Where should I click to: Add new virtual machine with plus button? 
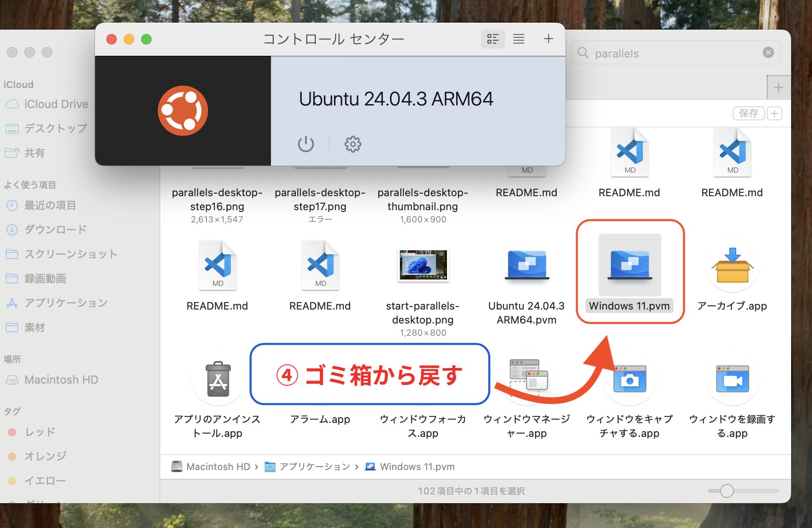548,39
